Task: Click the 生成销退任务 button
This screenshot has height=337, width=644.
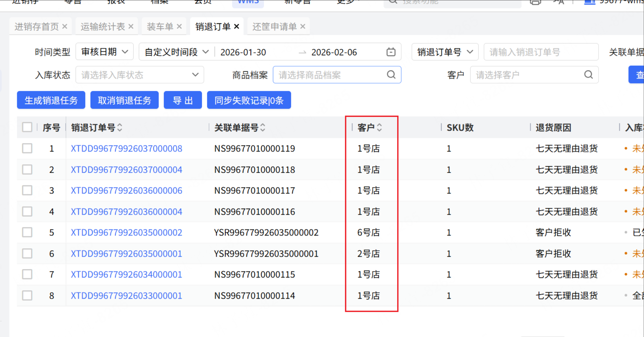Action: 51,100
